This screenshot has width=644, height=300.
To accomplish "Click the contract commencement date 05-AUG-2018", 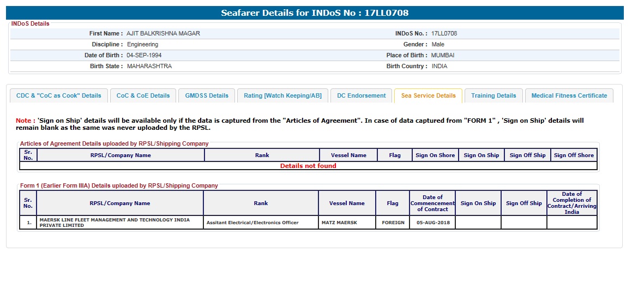I will (432, 223).
